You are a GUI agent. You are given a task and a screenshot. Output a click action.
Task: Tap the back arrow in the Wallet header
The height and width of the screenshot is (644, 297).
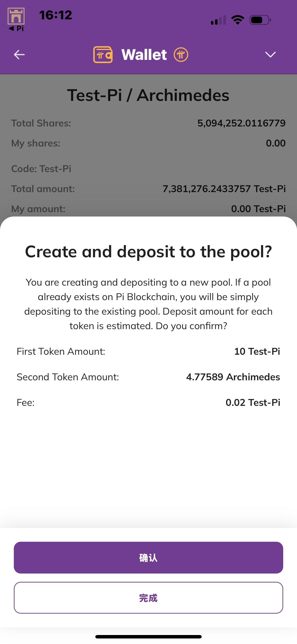pos(19,55)
